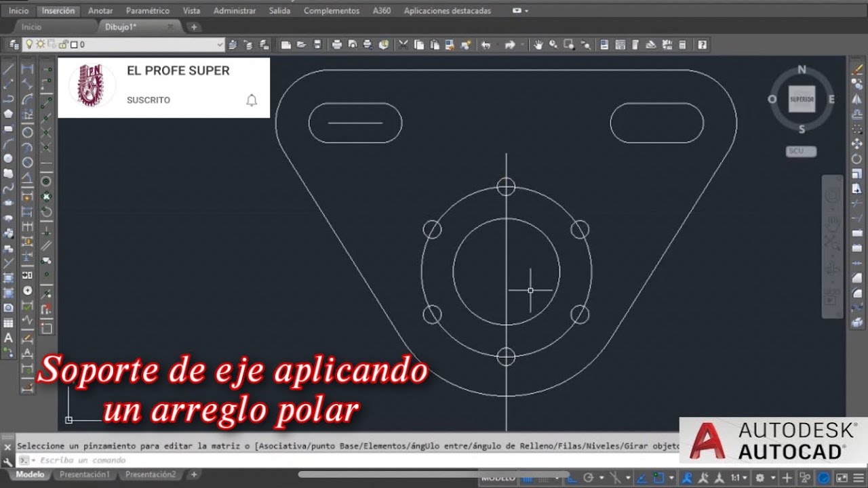
Task: Open the Layer Properties manager icon
Action: tap(14, 45)
